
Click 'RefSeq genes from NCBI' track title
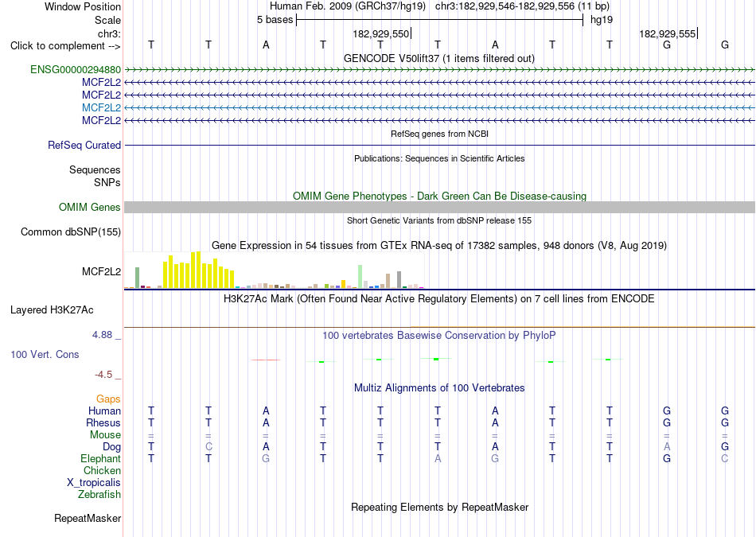point(439,134)
